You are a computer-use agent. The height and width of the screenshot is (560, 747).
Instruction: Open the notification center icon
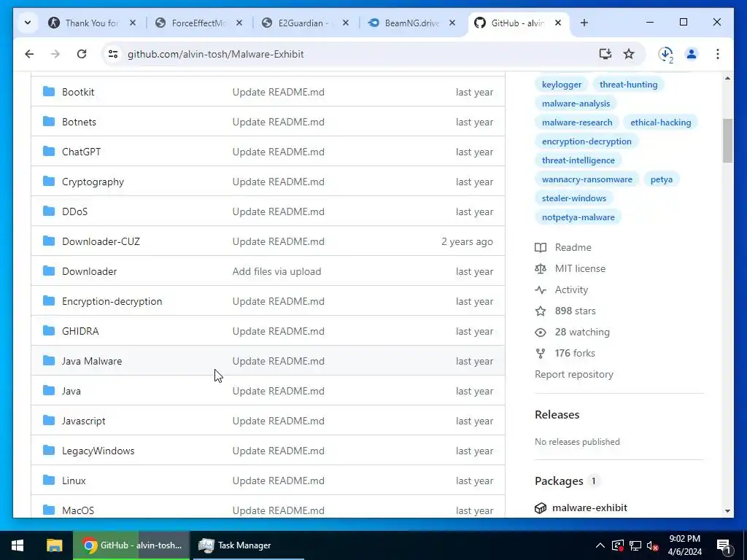pyautogui.click(x=724, y=545)
